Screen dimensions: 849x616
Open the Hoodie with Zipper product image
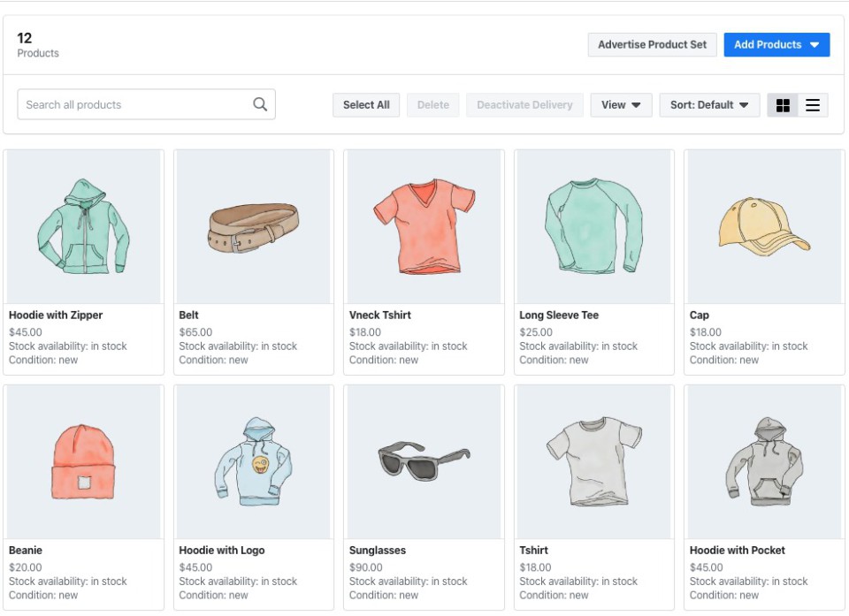click(x=84, y=226)
